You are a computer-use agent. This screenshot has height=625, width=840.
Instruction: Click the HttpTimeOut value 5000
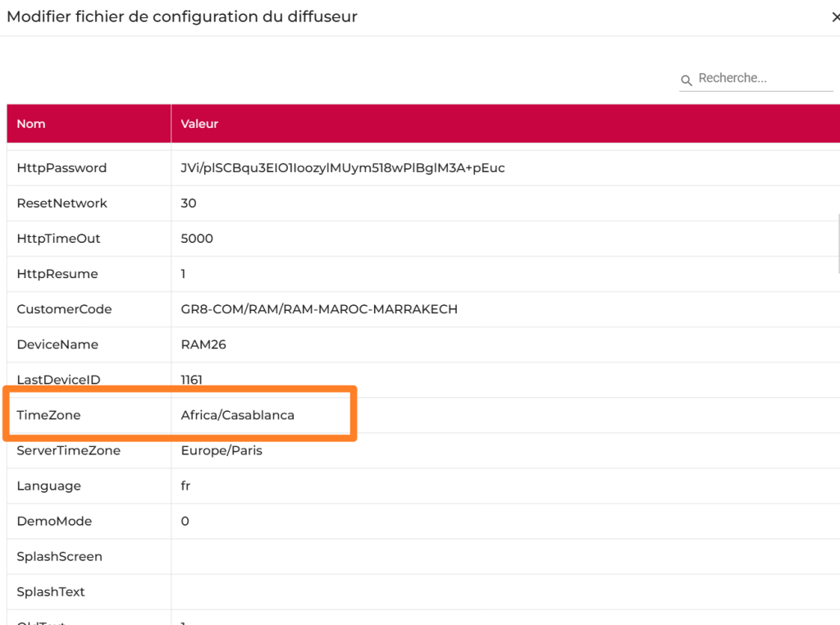click(x=197, y=239)
